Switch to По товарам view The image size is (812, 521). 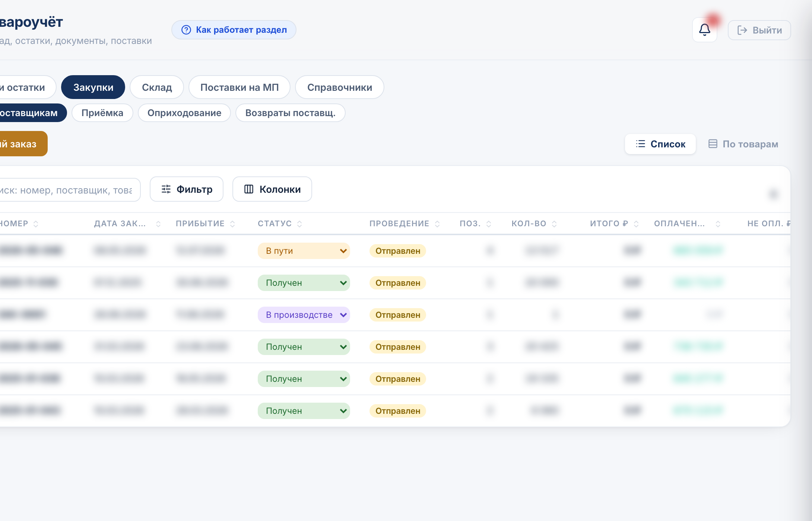click(x=743, y=144)
